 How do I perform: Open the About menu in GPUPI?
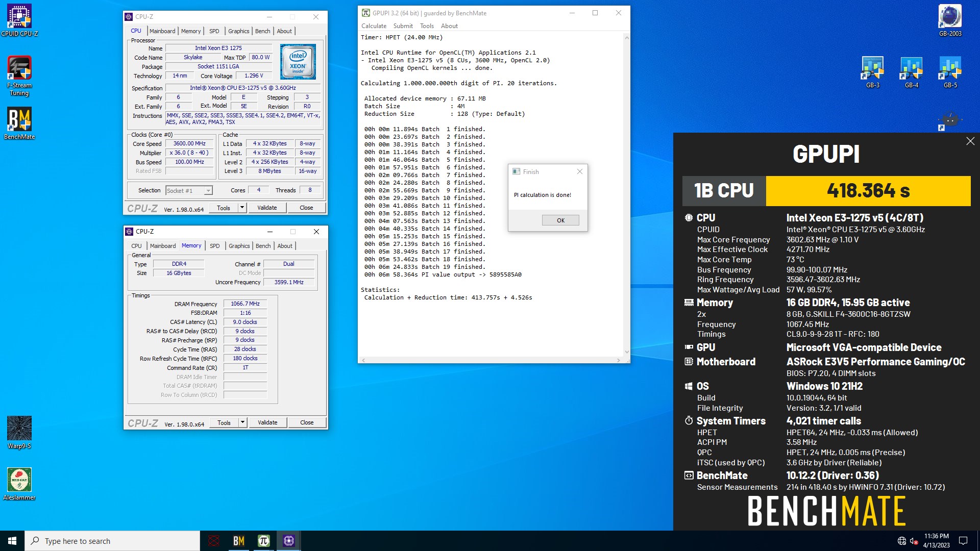(450, 26)
